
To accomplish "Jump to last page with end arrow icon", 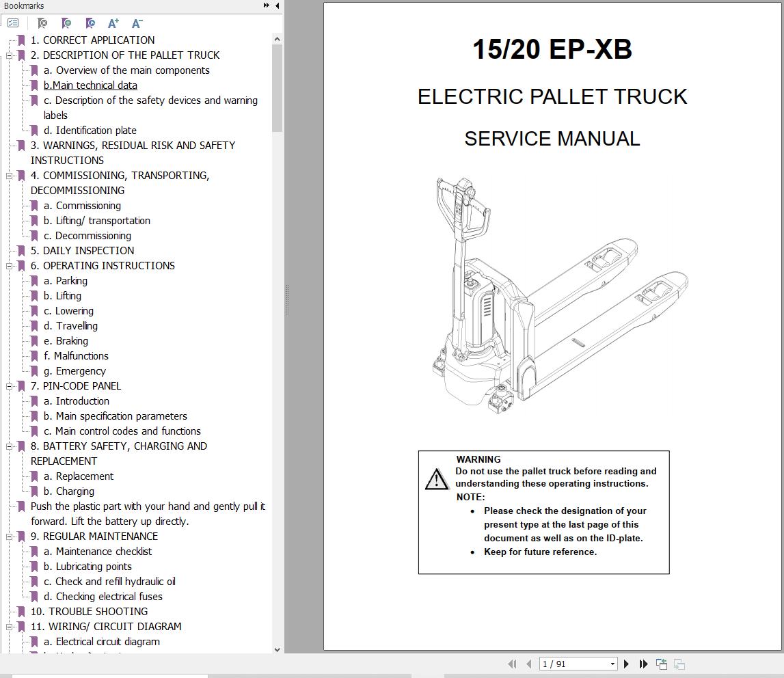I will (x=643, y=663).
